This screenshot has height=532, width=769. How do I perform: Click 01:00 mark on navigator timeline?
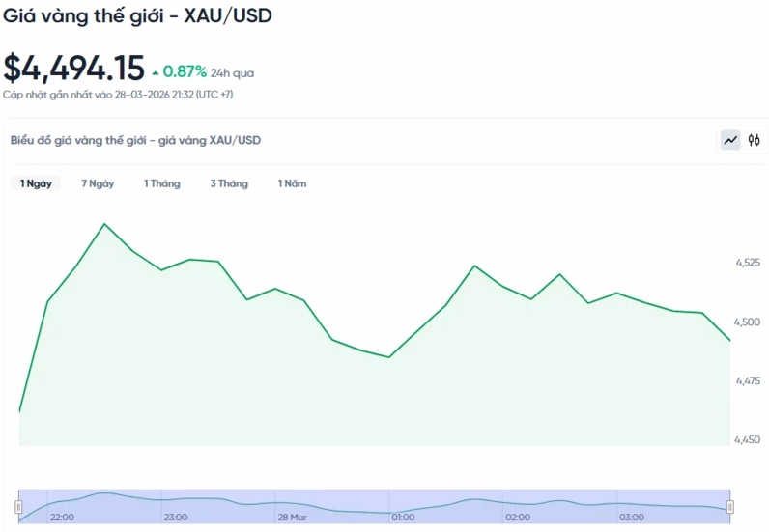(404, 518)
